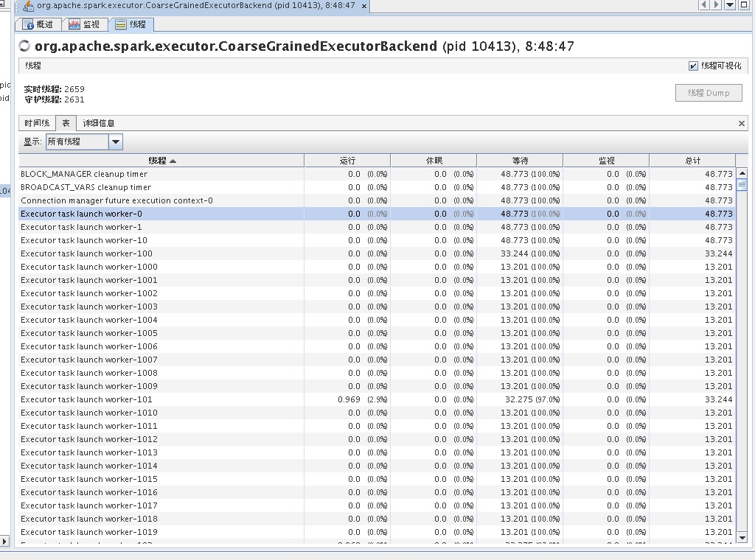Screen dimensions: 755x560
Task: Sort table by the 总计 column
Action: [x=692, y=161]
